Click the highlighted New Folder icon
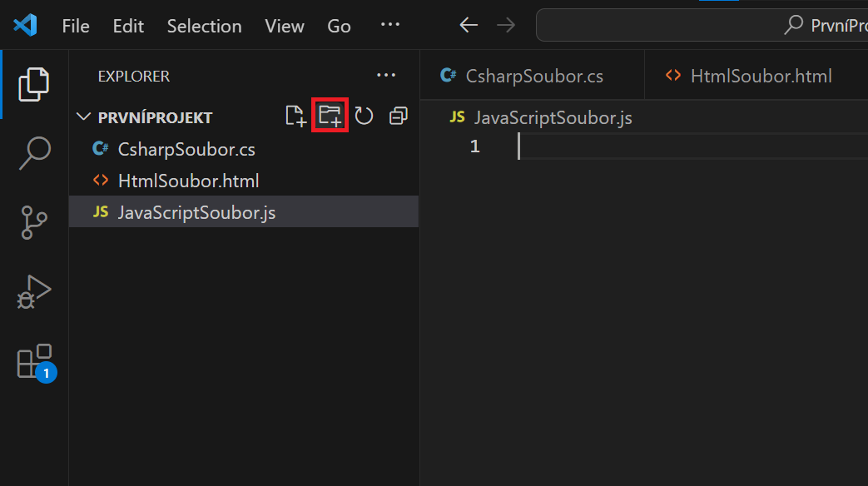Image resolution: width=868 pixels, height=486 pixels. 330,116
